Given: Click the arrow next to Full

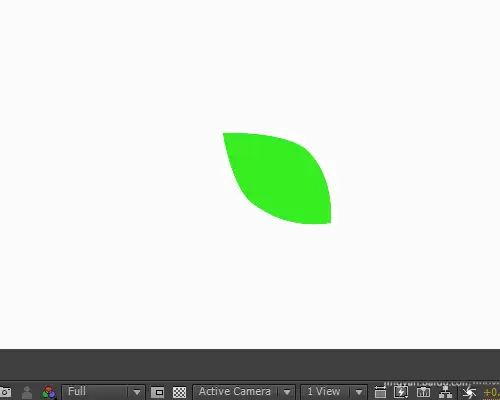Looking at the screenshot, I should [x=137, y=392].
